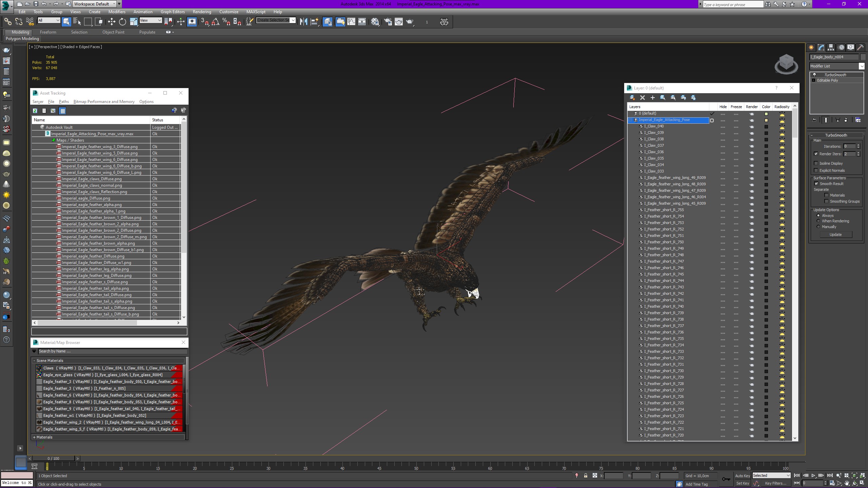Activate the Select and Move tool
The image size is (868, 488).
[112, 22]
